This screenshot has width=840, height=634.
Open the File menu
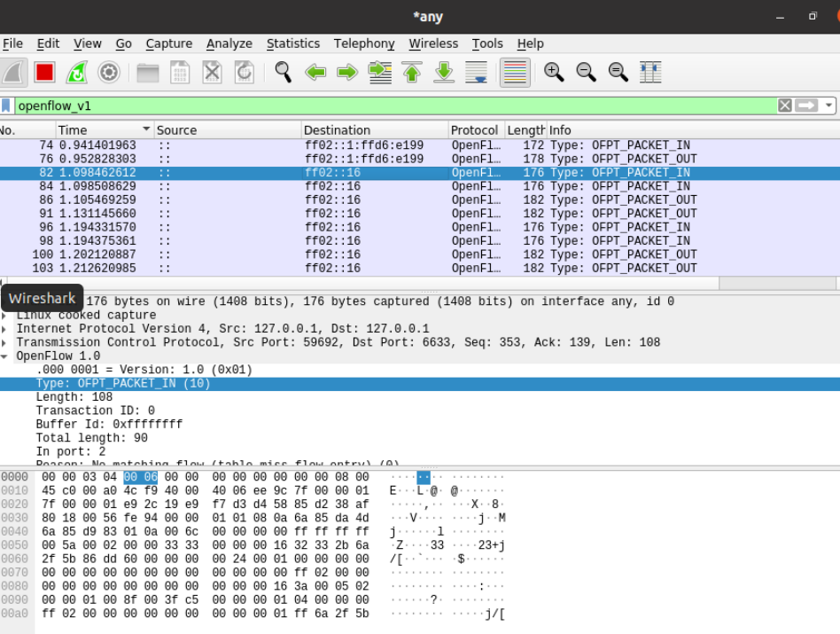pyautogui.click(x=12, y=43)
